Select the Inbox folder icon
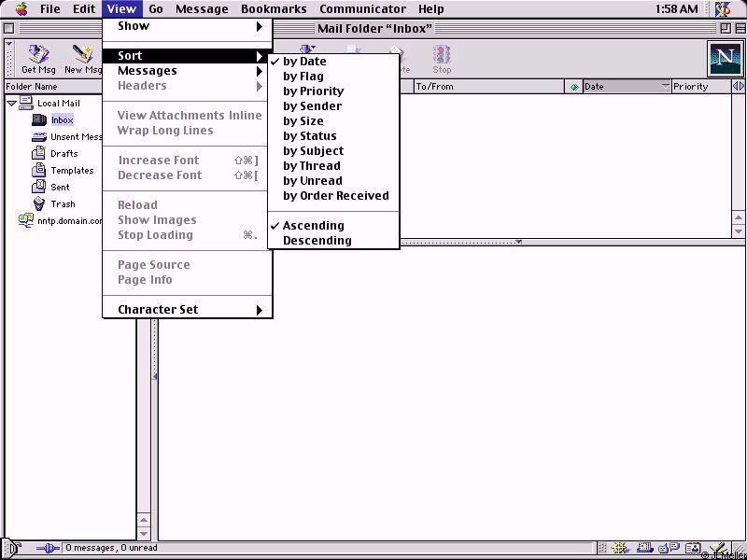This screenshot has height=560, width=747. tap(39, 120)
